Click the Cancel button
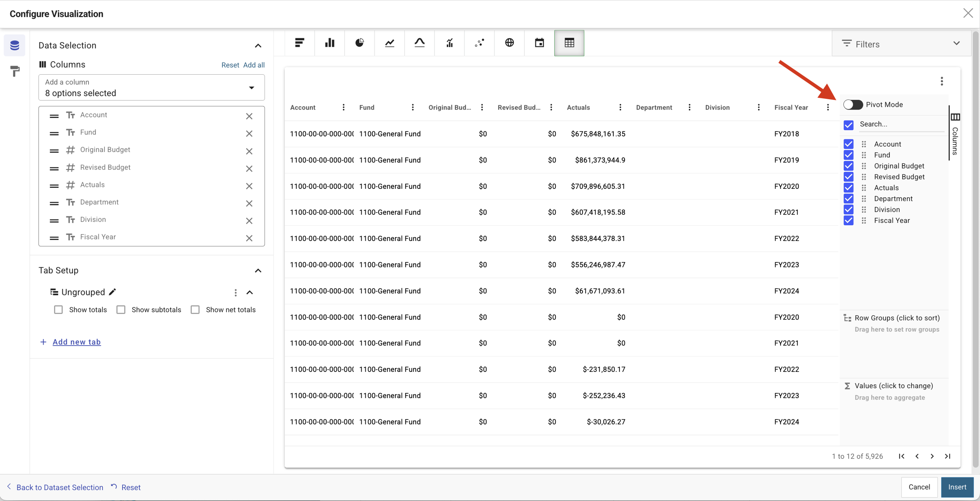The height and width of the screenshot is (501, 980). tap(919, 487)
